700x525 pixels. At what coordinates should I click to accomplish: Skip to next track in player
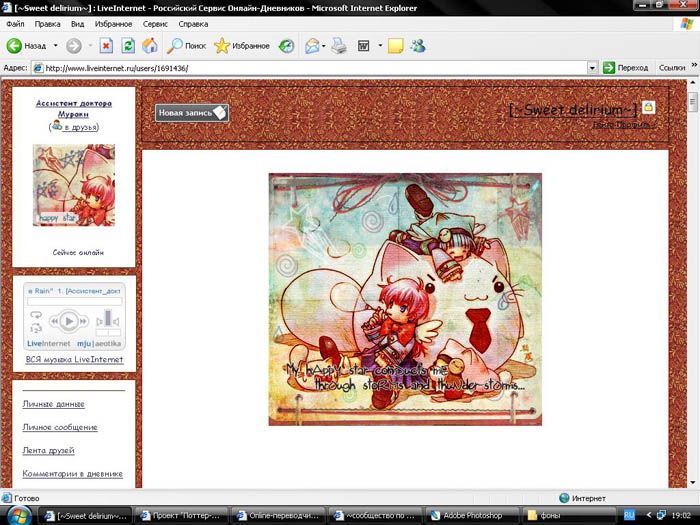click(83, 321)
